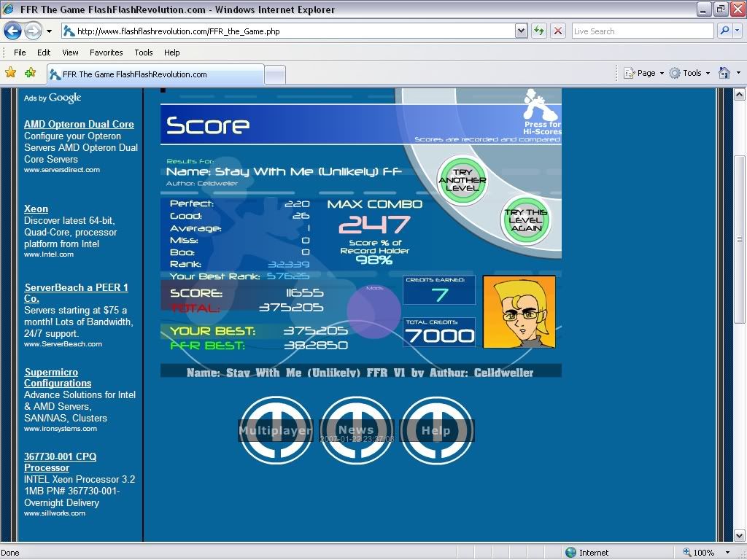Image resolution: width=747 pixels, height=560 pixels.
Task: Expand the address bar URL dropdown
Action: click(521, 31)
